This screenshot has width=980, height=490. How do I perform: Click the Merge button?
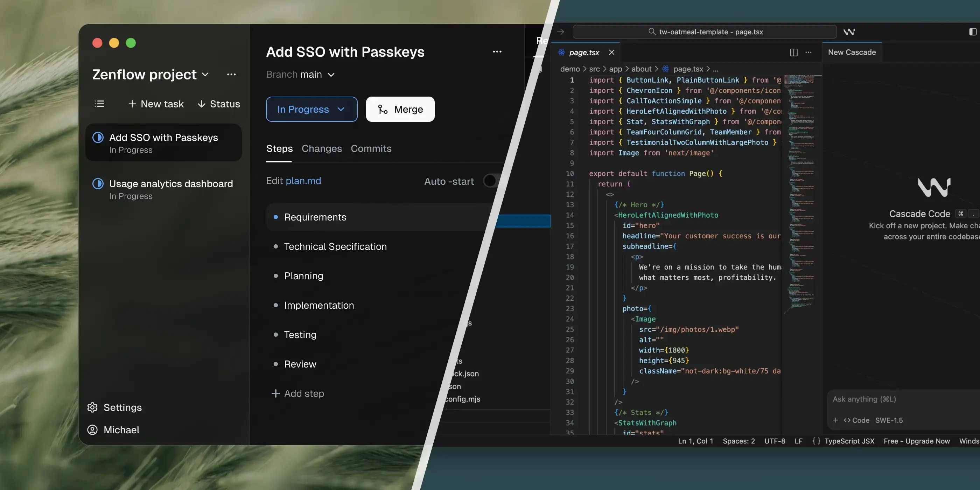(400, 110)
